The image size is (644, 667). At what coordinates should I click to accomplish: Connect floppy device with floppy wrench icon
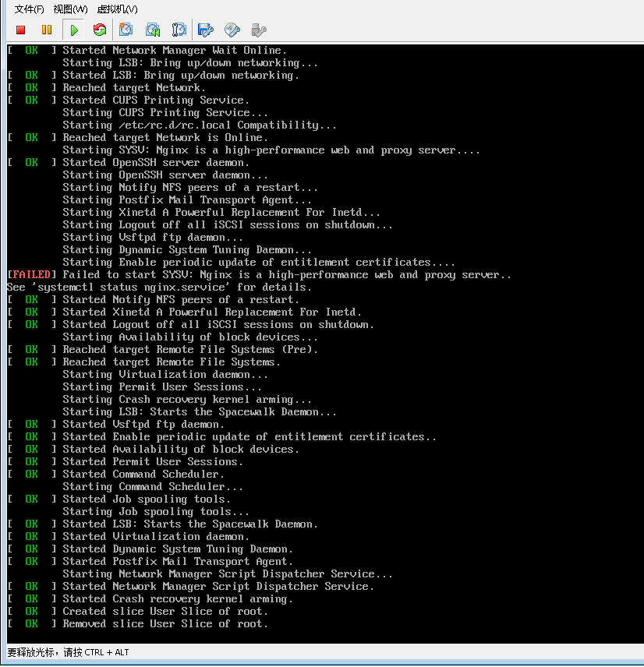click(x=206, y=30)
